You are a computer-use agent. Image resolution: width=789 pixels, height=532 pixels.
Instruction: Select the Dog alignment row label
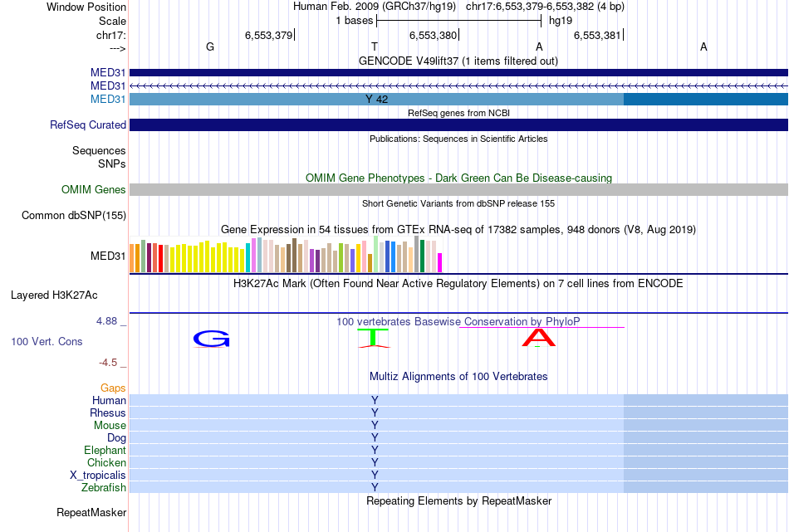[x=116, y=438]
